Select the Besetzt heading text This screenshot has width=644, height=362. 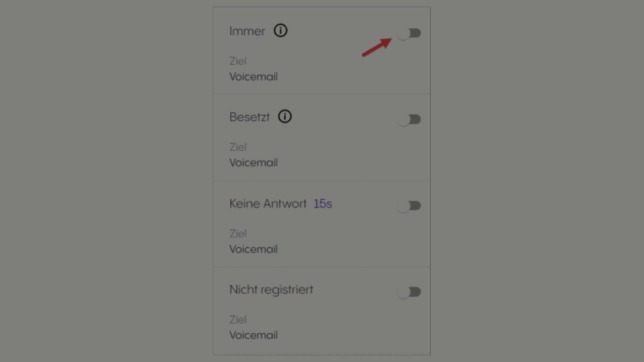[250, 117]
